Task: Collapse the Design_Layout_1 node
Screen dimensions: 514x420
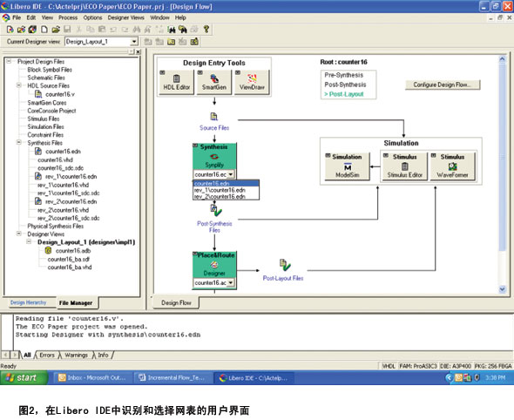Action: pyautogui.click(x=29, y=241)
